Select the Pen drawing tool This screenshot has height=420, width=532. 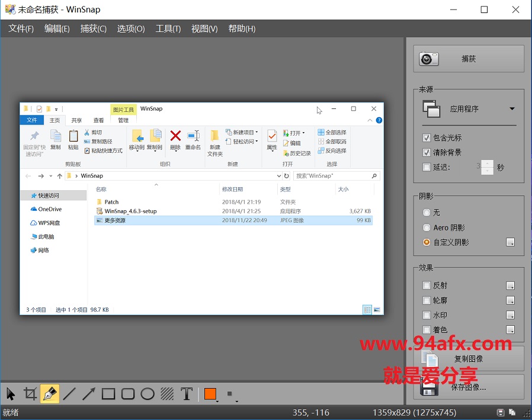pyautogui.click(x=50, y=394)
